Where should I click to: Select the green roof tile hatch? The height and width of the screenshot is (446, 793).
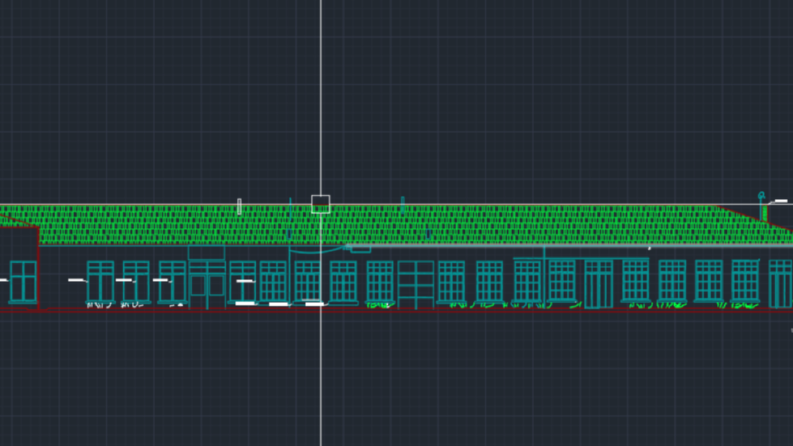[x=394, y=225]
